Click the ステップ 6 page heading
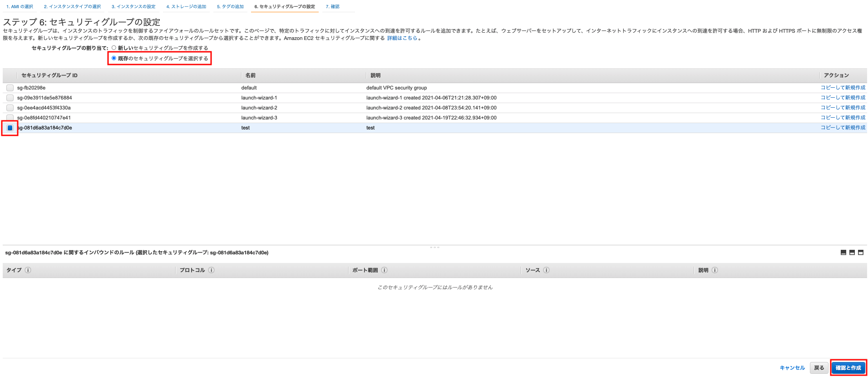This screenshot has height=377, width=868. 82,22
